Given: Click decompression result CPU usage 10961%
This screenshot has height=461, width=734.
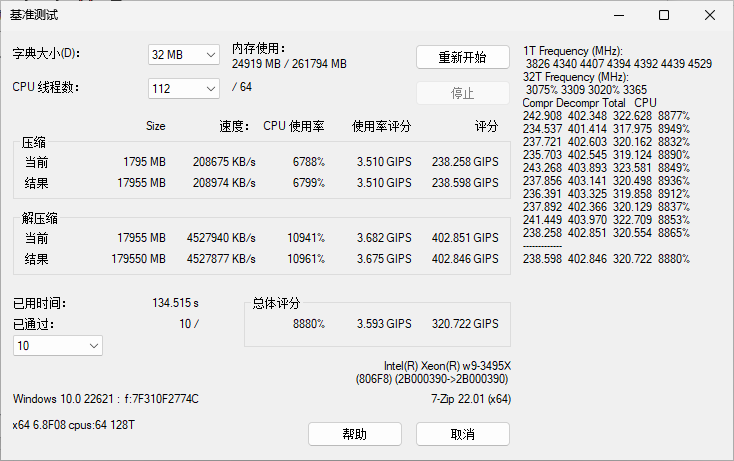Looking at the screenshot, I should 306,259.
